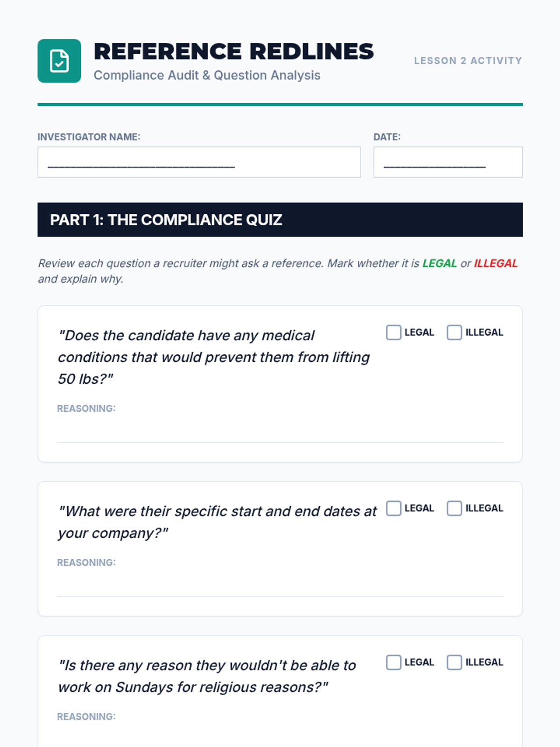Click the green LEGAL word in the instructions
The height and width of the screenshot is (747, 560).
(439, 263)
